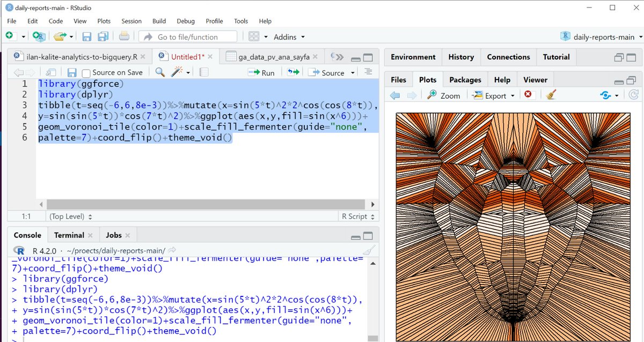The image size is (644, 342).
Task: Open the File menu
Action: pyautogui.click(x=12, y=21)
